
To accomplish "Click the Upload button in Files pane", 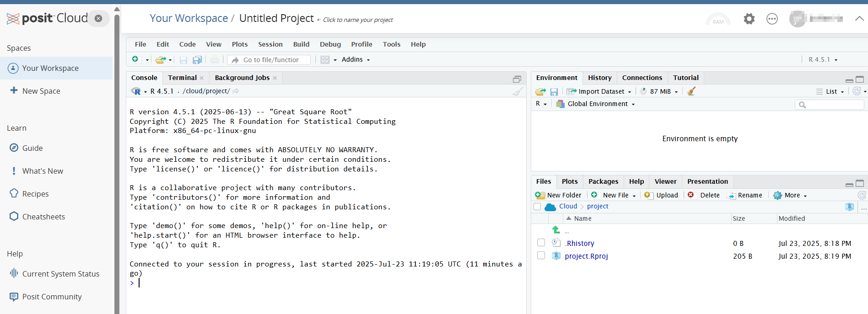I will pos(661,195).
